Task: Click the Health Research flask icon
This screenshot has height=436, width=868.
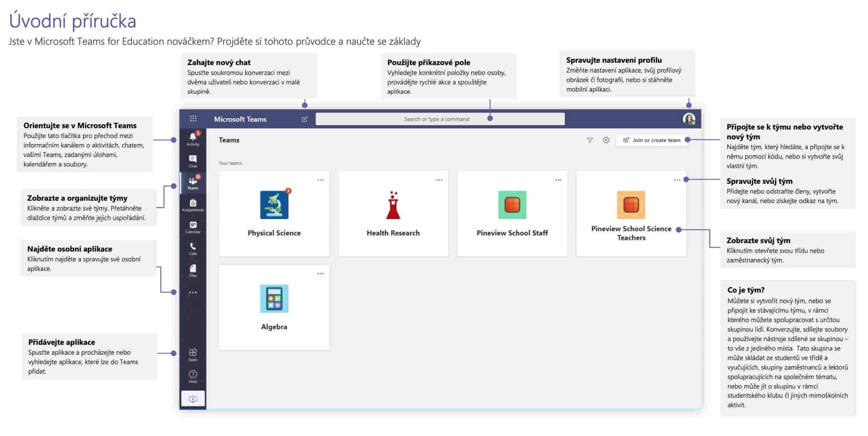Action: click(x=393, y=205)
